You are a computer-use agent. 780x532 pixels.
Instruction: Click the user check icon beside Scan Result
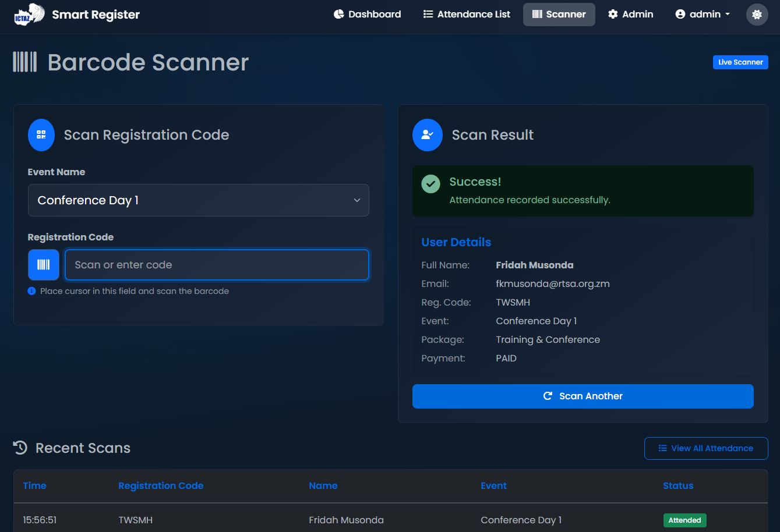coord(428,135)
